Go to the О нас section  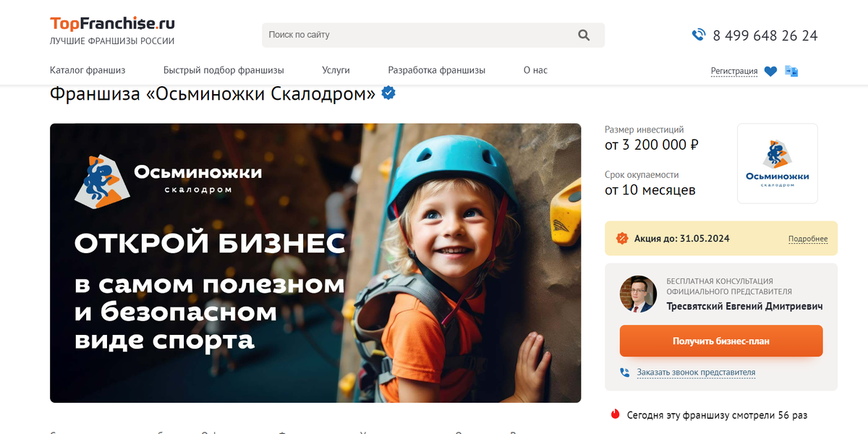coord(535,70)
